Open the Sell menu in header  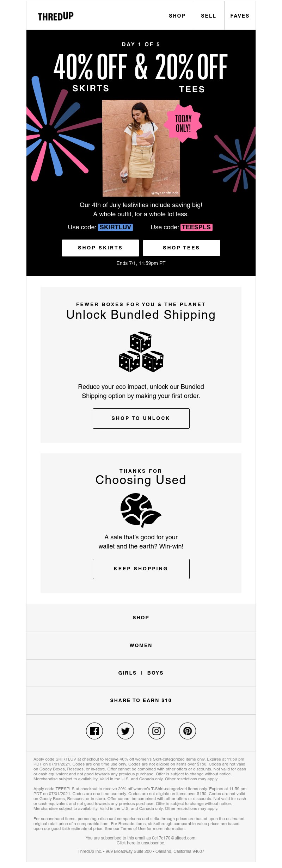pyautogui.click(x=208, y=16)
